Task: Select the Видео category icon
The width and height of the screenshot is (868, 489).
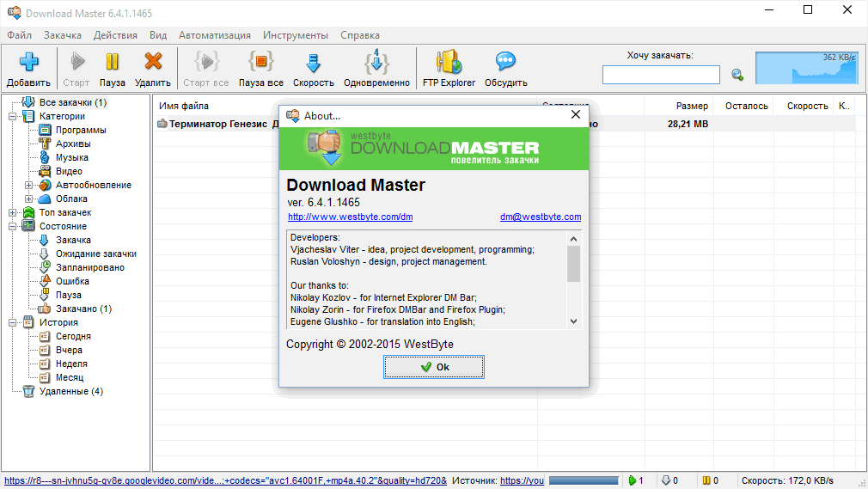Action: 45,171
